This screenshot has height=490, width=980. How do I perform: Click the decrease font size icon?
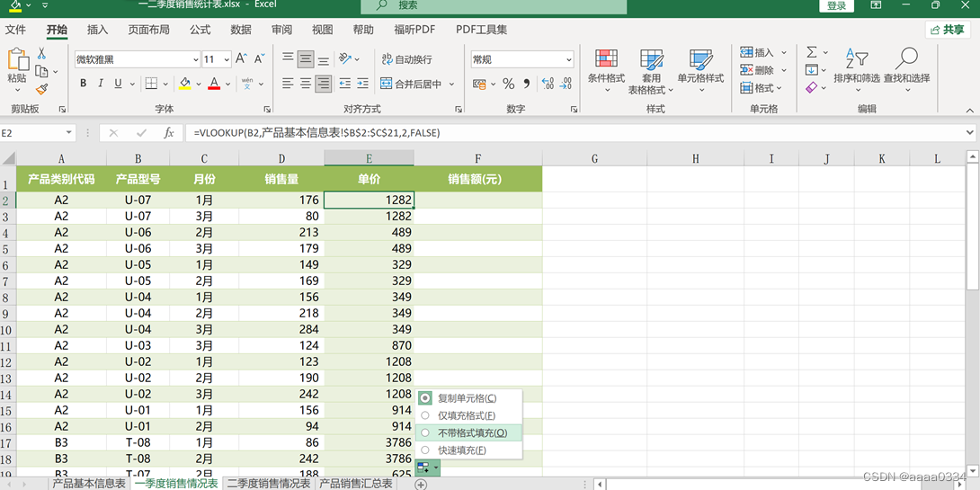coord(259,58)
